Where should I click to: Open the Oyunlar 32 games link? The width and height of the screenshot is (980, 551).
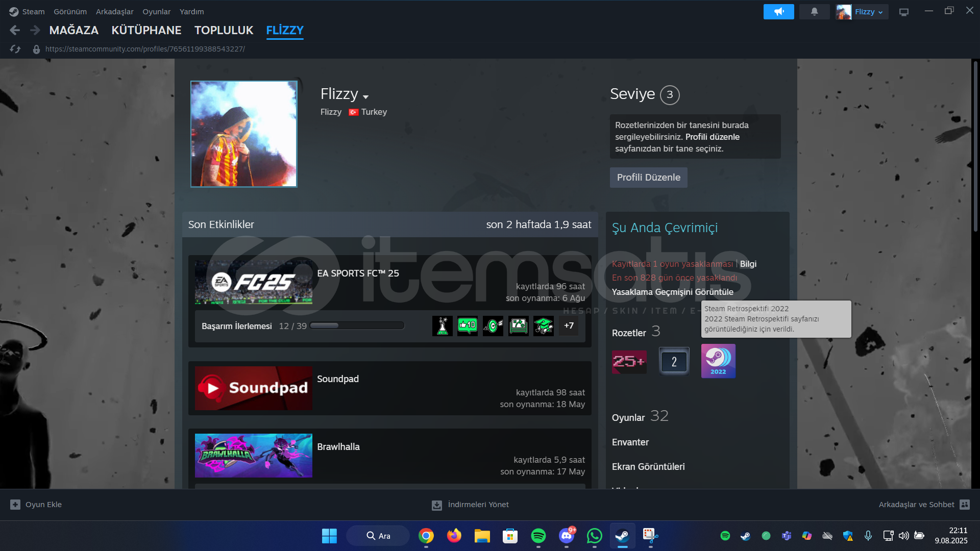[x=640, y=416]
